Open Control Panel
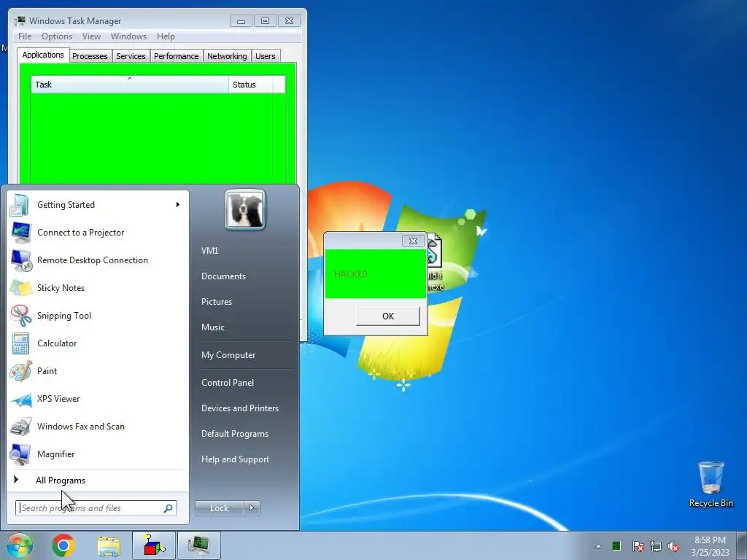The height and width of the screenshot is (560, 747). coord(228,383)
